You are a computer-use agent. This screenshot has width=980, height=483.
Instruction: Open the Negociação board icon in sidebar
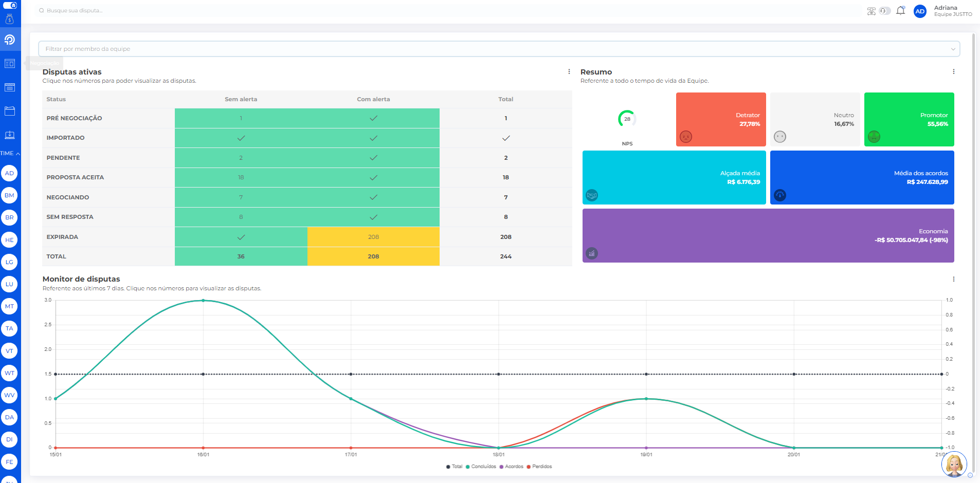click(x=10, y=63)
